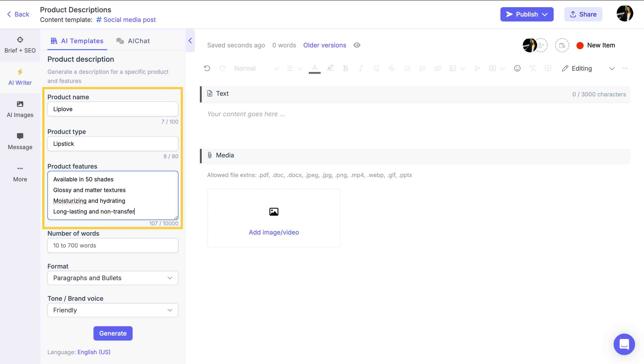Screen dimensions: 644x364
Task: Expand the Number of words dropdown
Action: click(113, 245)
